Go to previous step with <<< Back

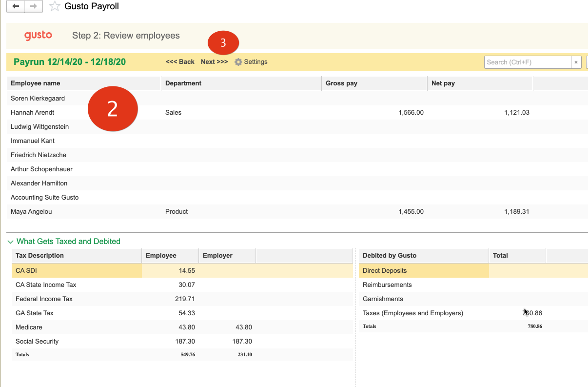[x=180, y=62]
